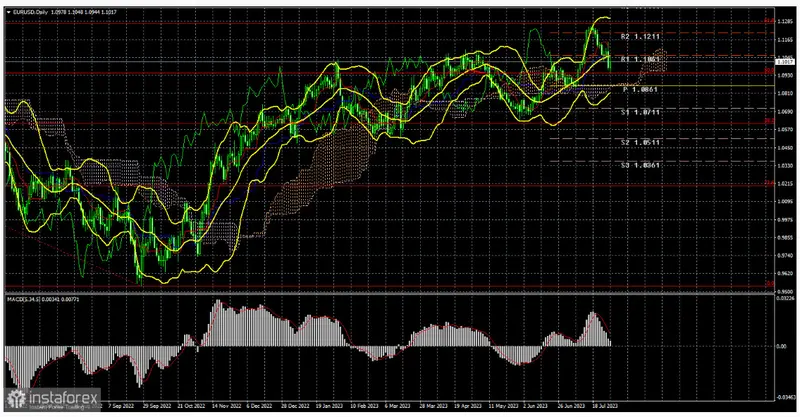Viewport: 800px width, 417px height.
Task: Click the 19 Apr 2023 date label
Action: pos(467,406)
